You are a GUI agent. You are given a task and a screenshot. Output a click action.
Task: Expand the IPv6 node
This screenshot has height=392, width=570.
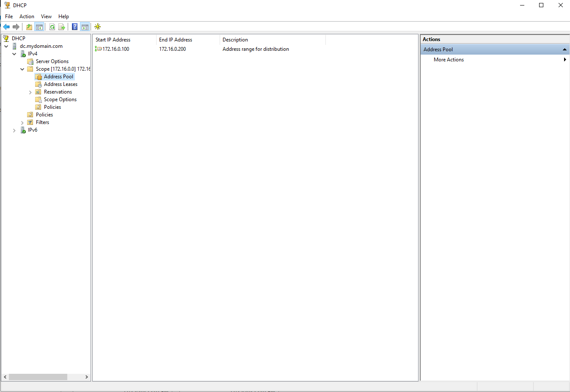(x=14, y=130)
